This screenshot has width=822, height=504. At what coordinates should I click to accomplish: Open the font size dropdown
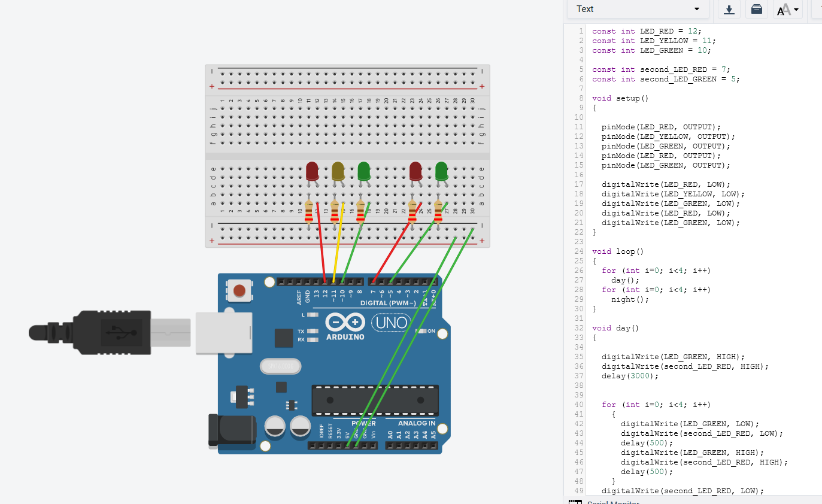[788, 9]
